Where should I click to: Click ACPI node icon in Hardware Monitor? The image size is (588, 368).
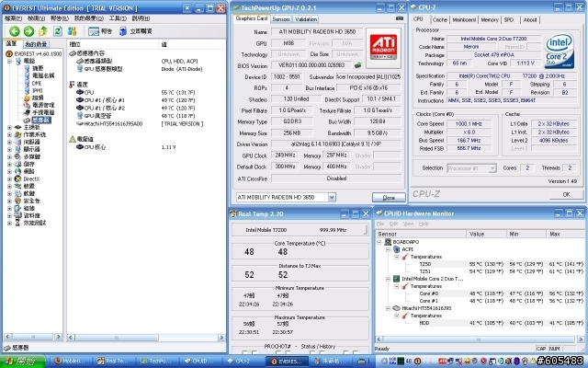[x=396, y=249]
